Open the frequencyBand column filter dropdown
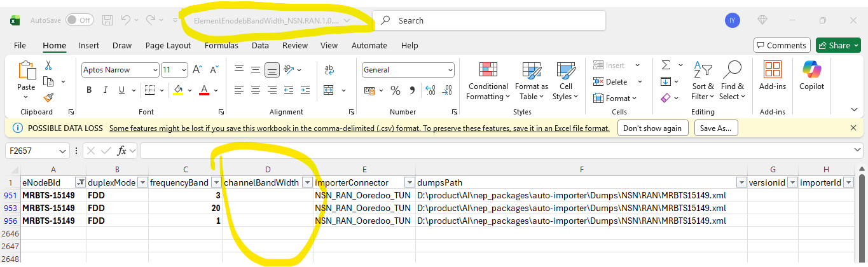Image resolution: width=868 pixels, height=267 pixels. tap(215, 182)
